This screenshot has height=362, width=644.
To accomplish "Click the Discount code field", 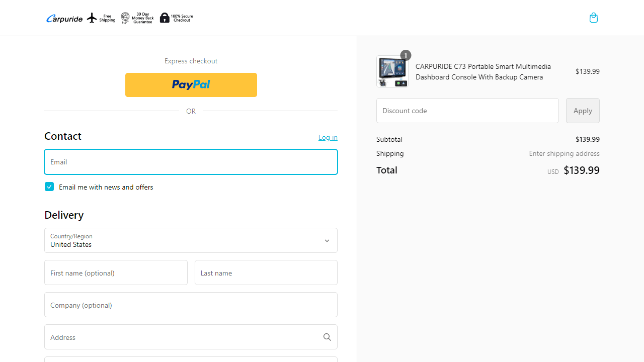I will tap(467, 111).
